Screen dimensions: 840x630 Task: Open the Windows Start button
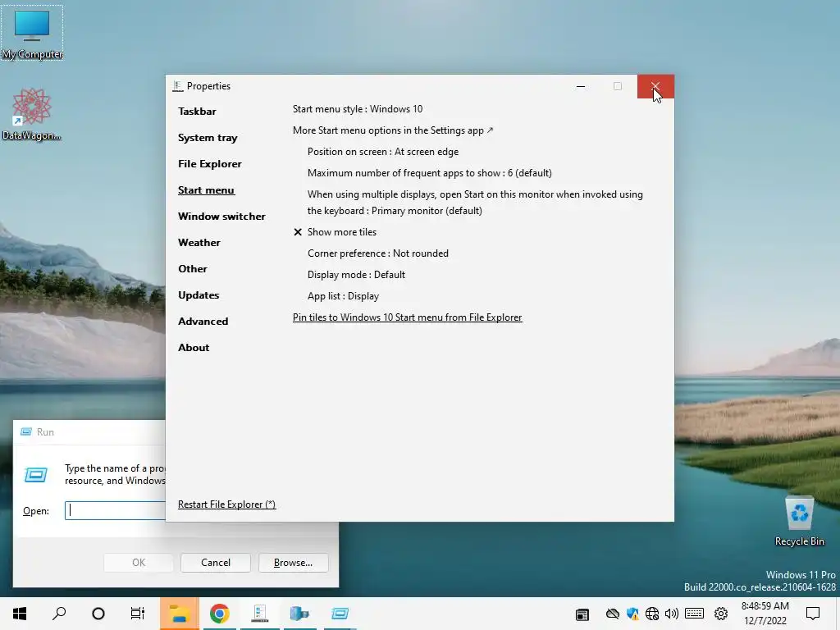[20, 614]
